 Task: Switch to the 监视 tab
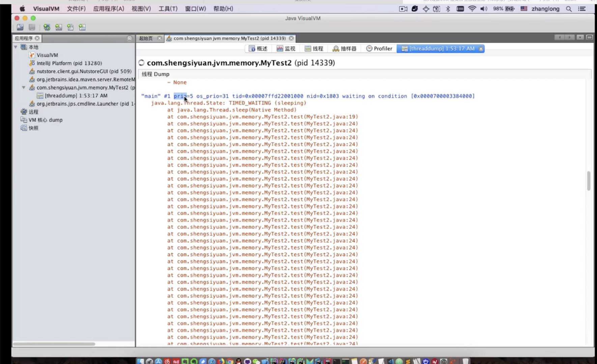pos(286,49)
